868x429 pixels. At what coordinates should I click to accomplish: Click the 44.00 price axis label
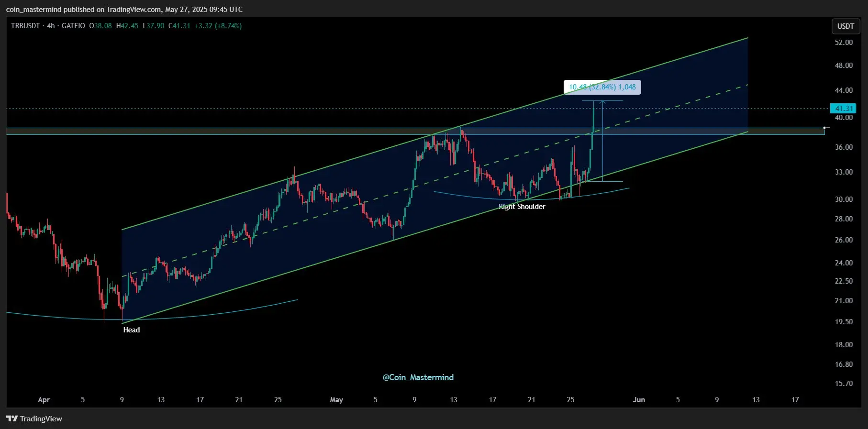pos(844,90)
